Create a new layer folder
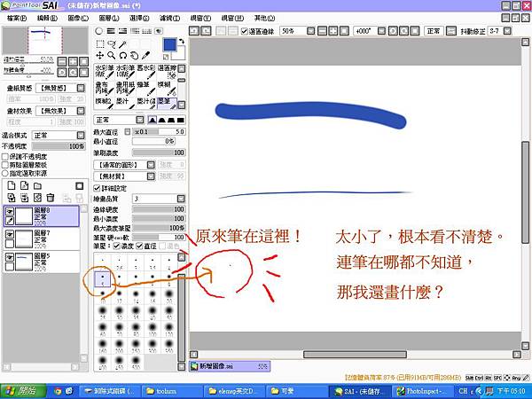The width and height of the screenshot is (532, 399). coord(37,185)
